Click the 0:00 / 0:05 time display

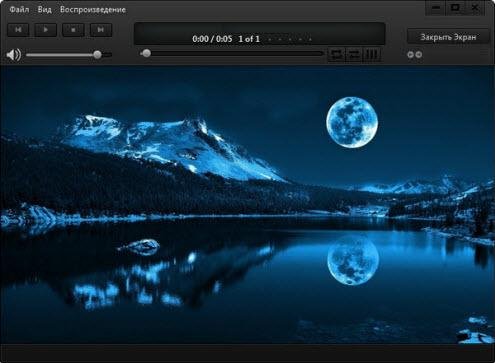pyautogui.click(x=212, y=39)
